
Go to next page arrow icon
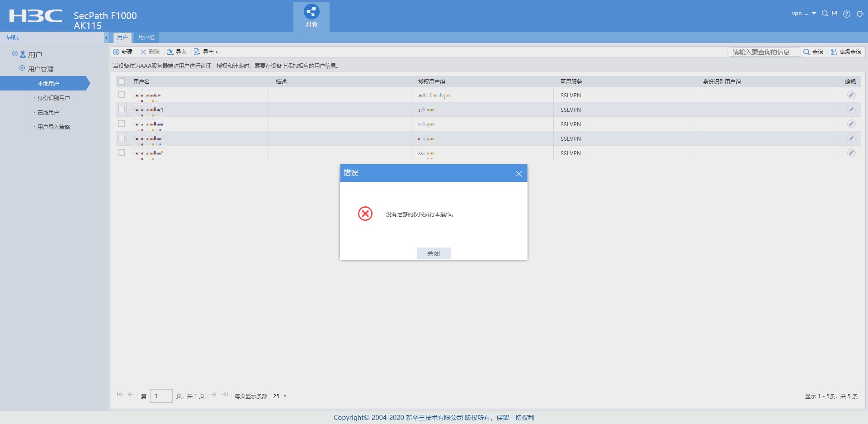pos(213,395)
